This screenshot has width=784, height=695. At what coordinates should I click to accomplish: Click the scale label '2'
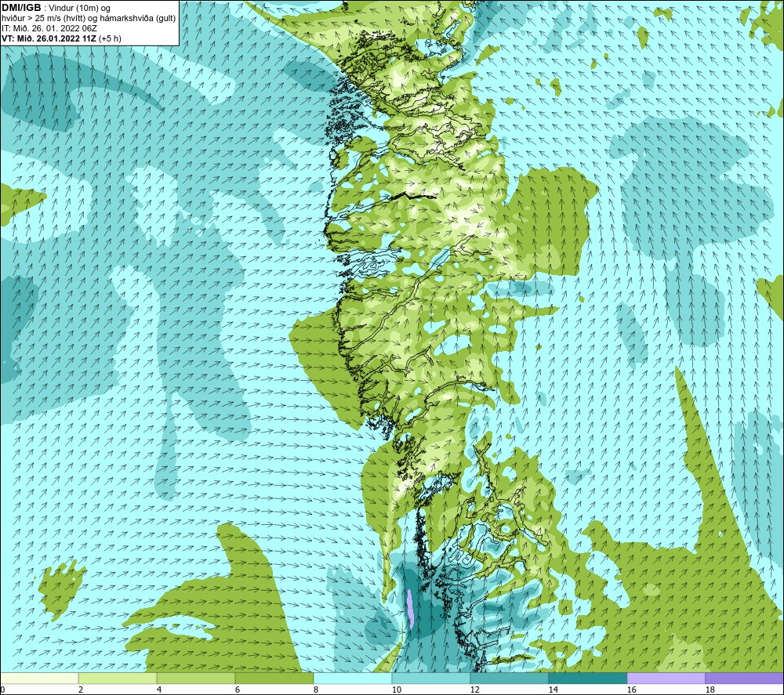pyautogui.click(x=81, y=690)
